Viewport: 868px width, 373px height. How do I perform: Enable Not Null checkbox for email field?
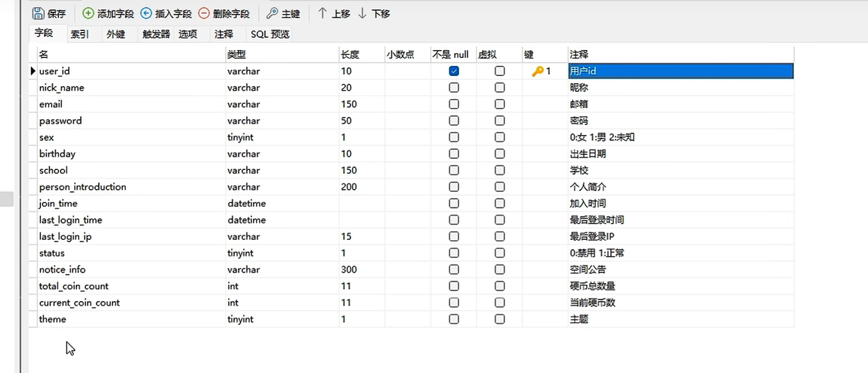[454, 104]
